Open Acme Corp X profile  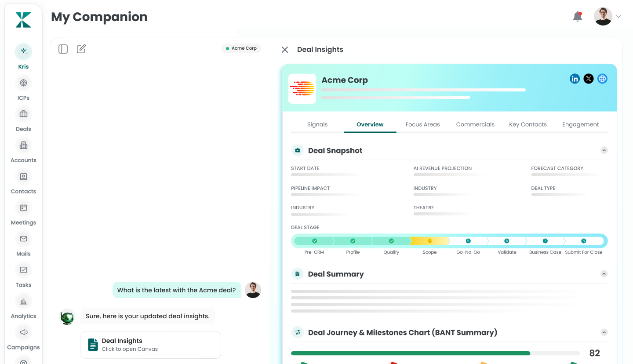589,79
